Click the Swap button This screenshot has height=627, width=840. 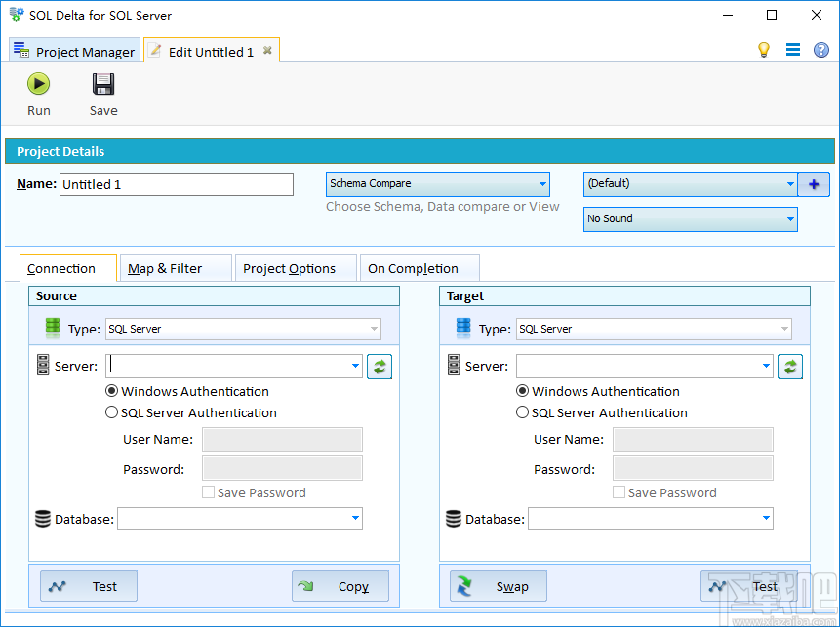498,586
